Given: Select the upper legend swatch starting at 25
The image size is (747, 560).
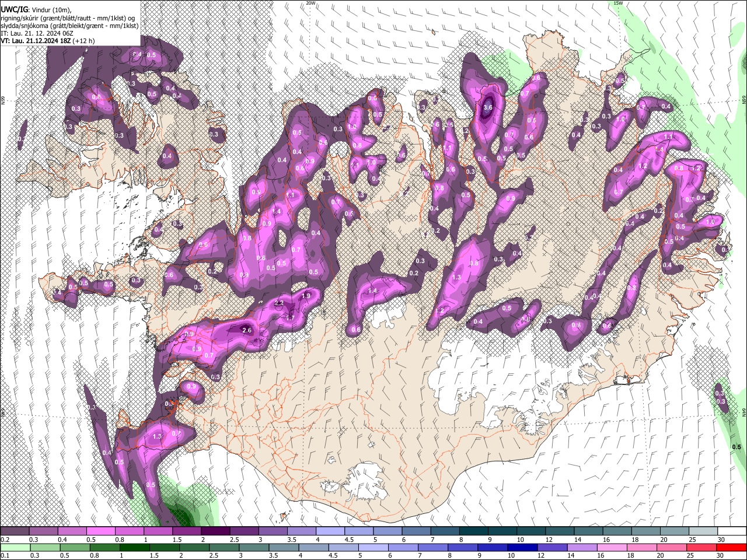Looking at the screenshot, I should click(x=704, y=531).
